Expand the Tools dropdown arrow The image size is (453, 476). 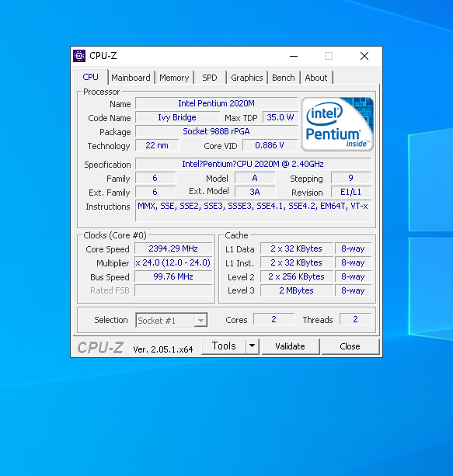click(x=253, y=346)
